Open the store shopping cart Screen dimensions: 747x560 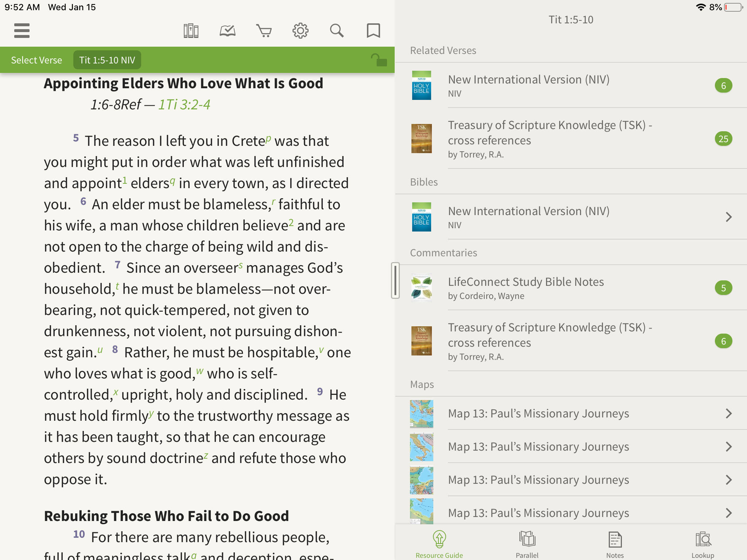[264, 31]
